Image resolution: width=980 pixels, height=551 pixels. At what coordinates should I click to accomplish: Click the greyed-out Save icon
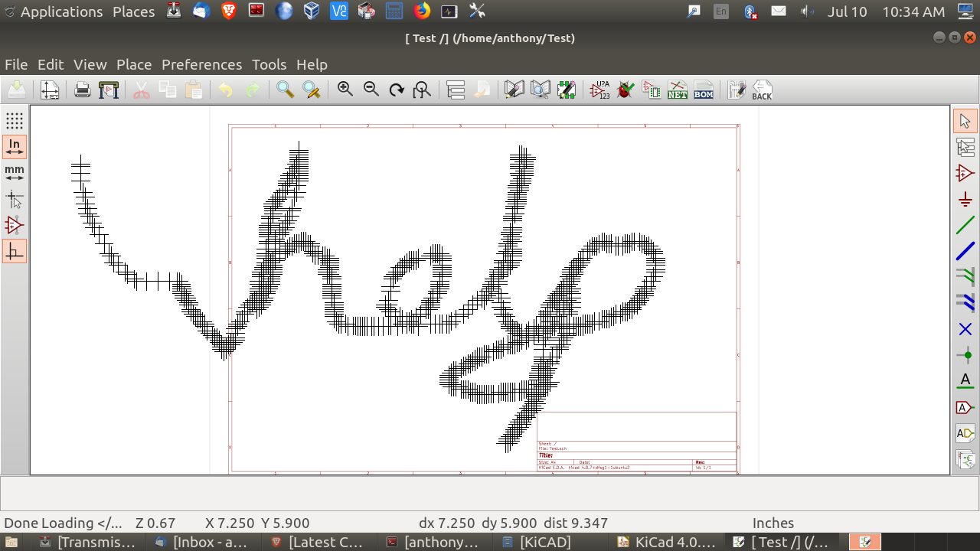click(17, 90)
